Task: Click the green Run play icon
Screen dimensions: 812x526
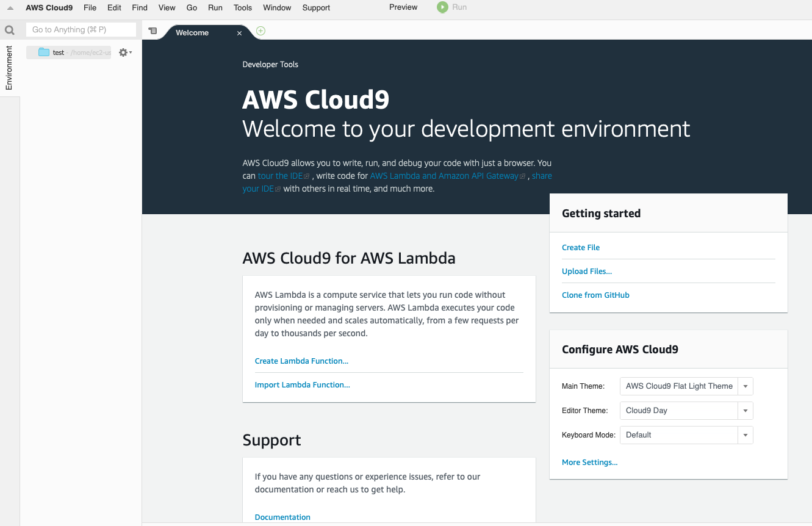Action: (x=442, y=7)
